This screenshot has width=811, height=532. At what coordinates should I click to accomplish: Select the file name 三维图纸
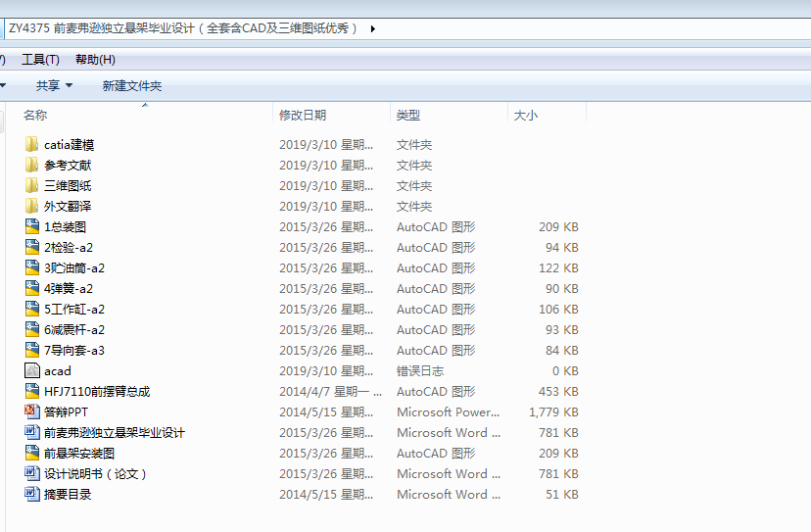[x=68, y=185]
